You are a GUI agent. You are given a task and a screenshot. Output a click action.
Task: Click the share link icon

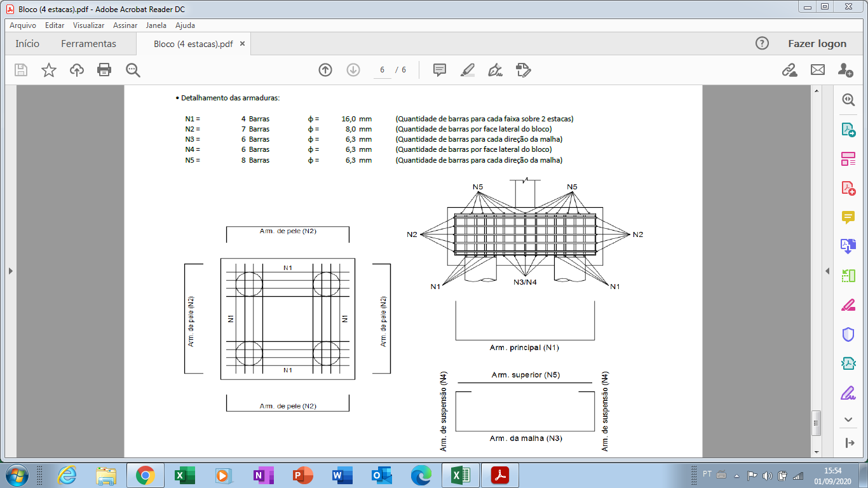(790, 70)
